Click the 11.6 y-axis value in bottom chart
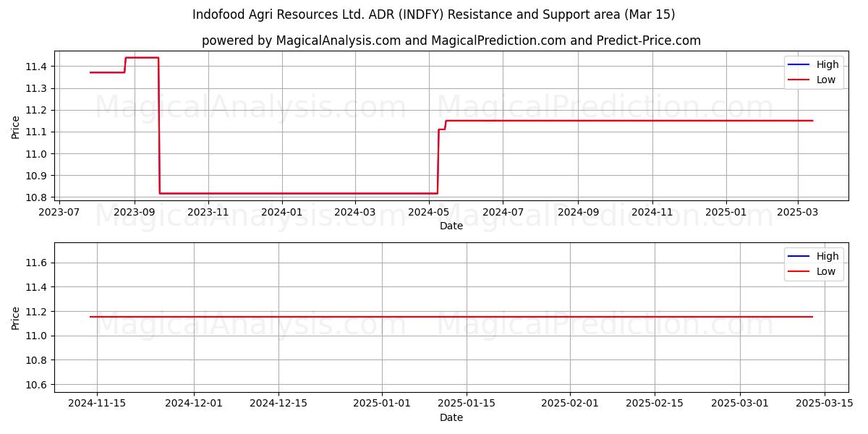The image size is (868, 434). click(37, 263)
